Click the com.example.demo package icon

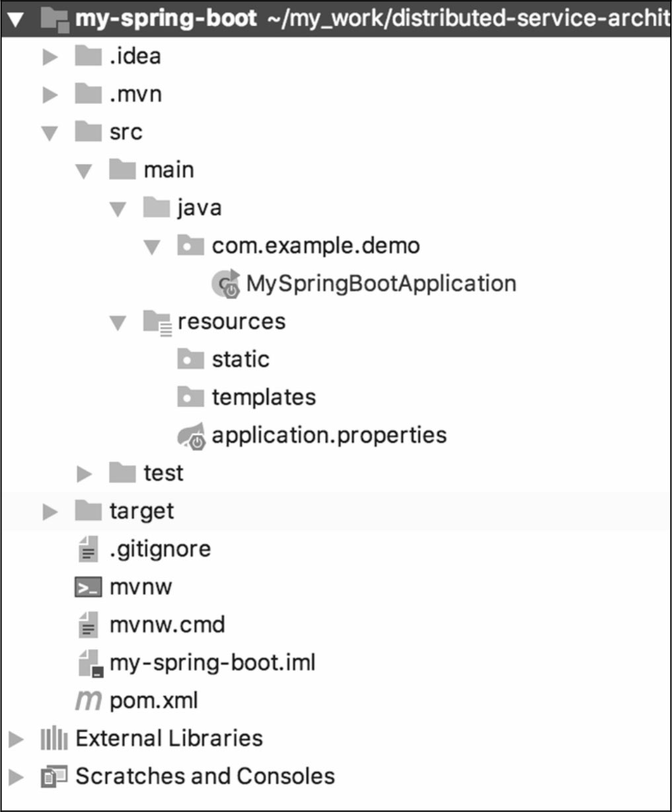(x=190, y=246)
